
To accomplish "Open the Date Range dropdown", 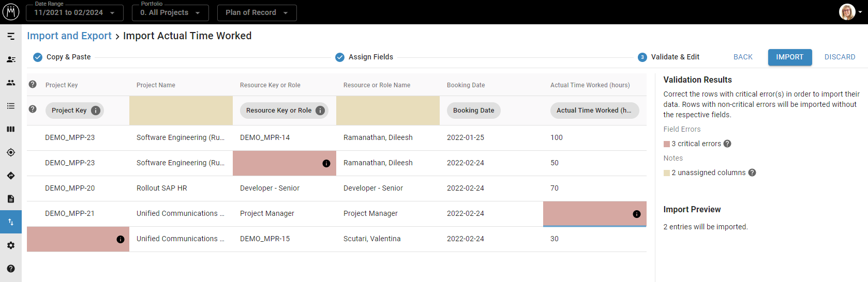I will pos(74,12).
